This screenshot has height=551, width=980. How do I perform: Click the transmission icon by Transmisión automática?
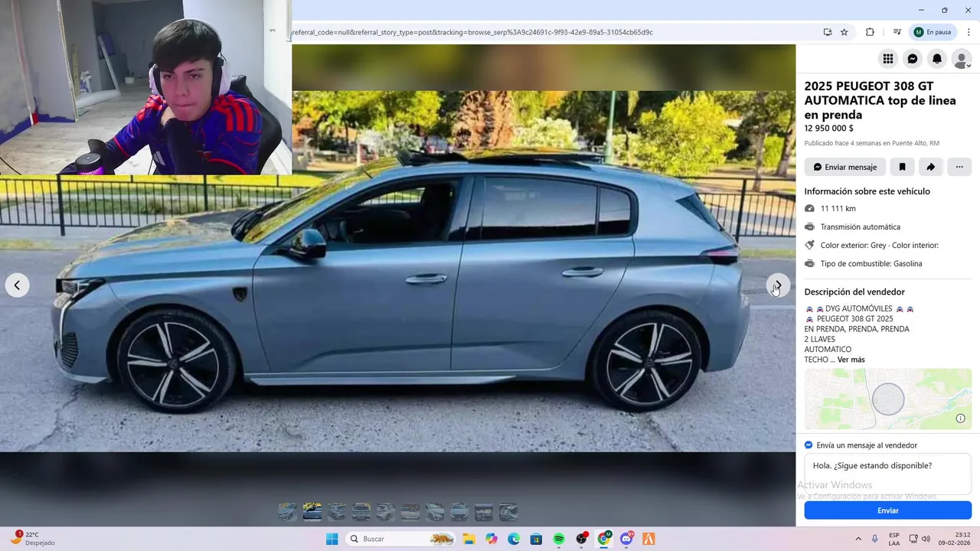pyautogui.click(x=810, y=227)
